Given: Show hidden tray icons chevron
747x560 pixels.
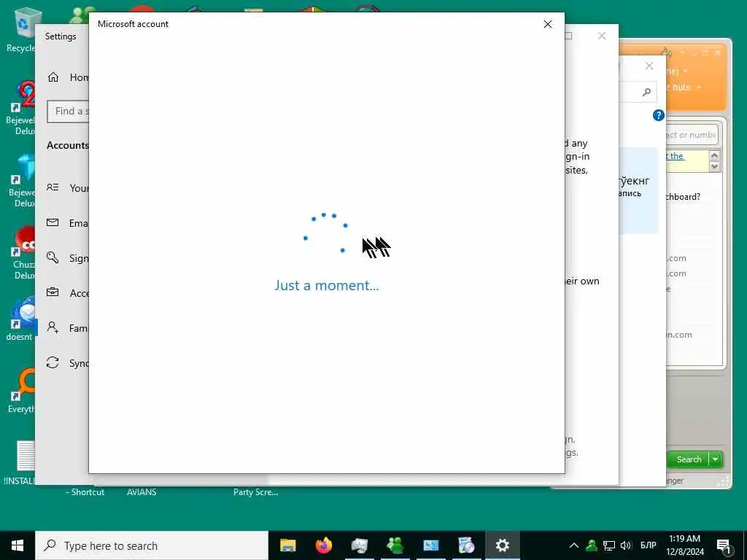Looking at the screenshot, I should pyautogui.click(x=574, y=545).
